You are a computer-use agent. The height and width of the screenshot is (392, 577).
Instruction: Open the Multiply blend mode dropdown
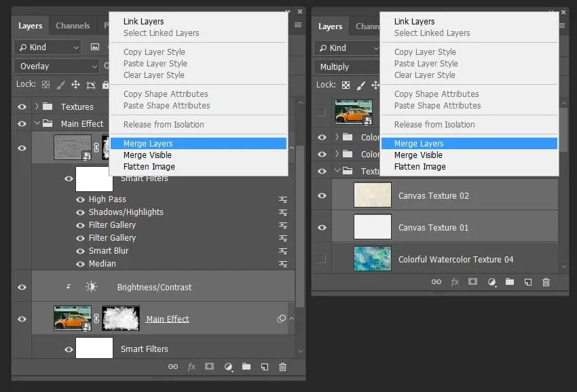click(346, 66)
